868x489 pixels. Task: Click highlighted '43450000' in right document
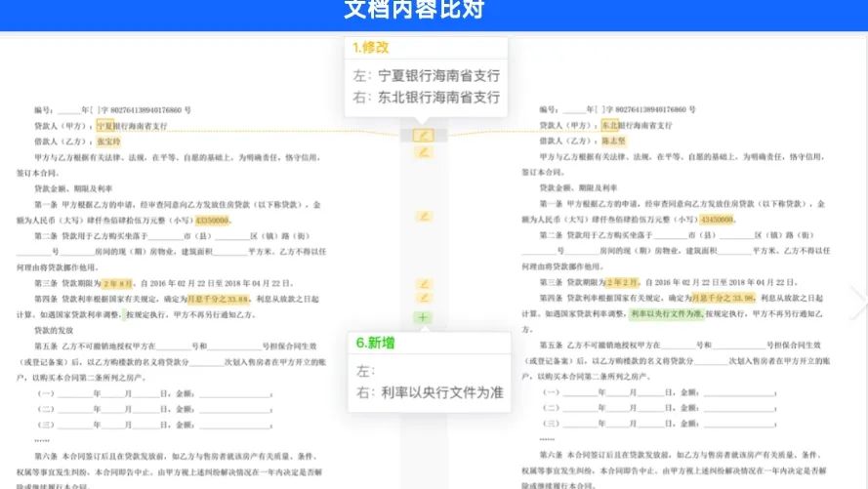717,220
